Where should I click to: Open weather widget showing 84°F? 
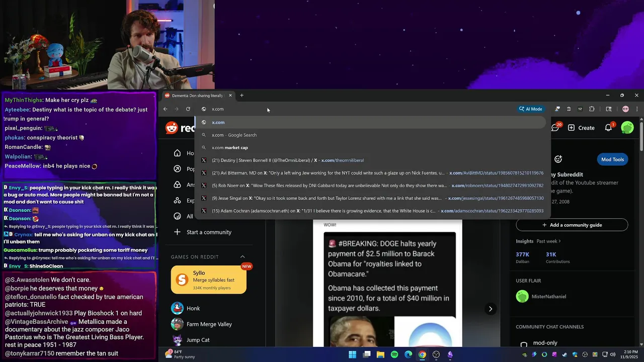(x=181, y=354)
